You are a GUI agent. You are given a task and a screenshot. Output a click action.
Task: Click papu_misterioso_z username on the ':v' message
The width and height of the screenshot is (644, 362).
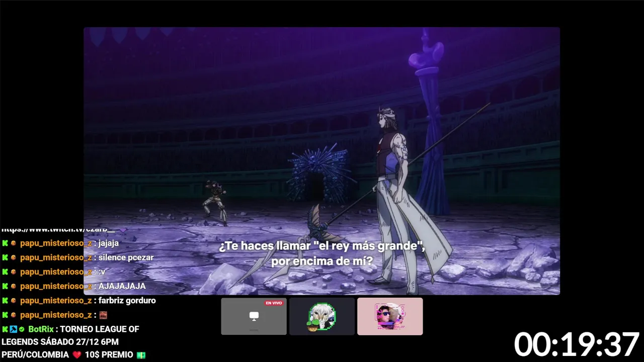click(56, 272)
